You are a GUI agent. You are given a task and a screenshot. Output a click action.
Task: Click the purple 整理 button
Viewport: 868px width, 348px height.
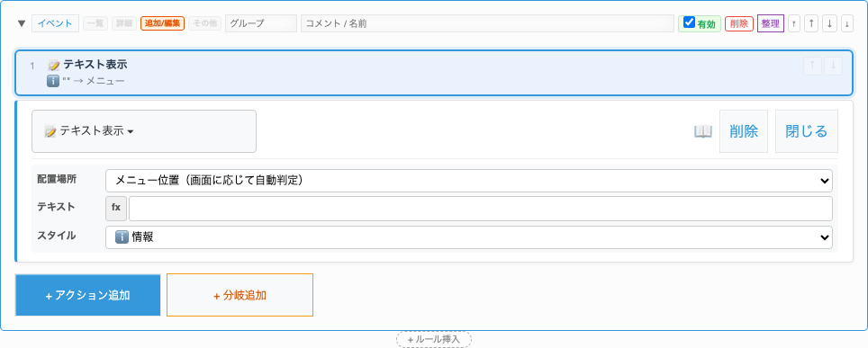(771, 23)
